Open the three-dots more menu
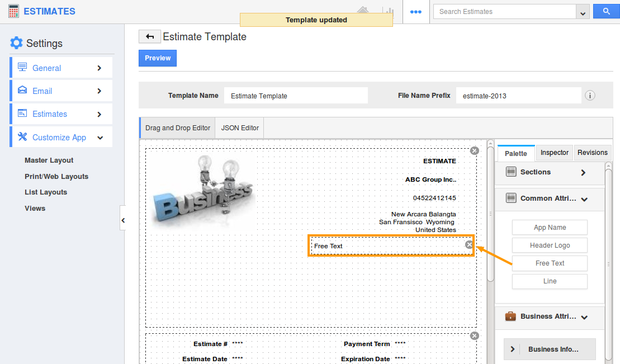 pos(415,12)
